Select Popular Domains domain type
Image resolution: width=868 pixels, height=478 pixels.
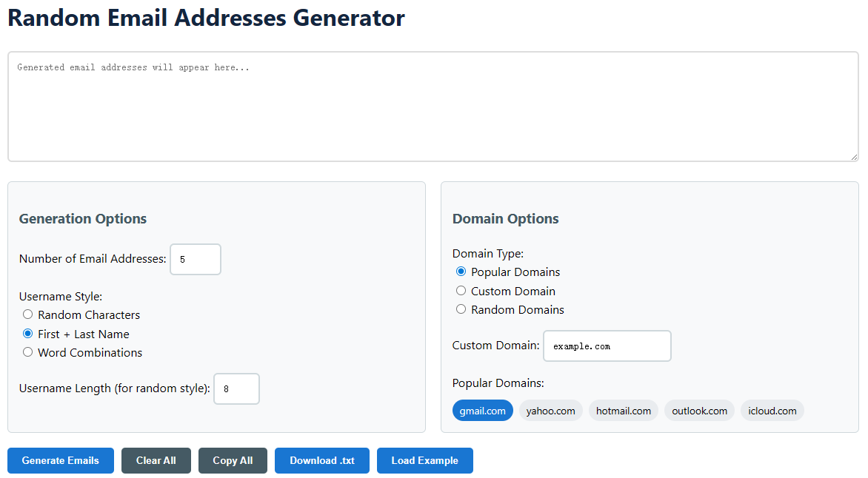tap(461, 272)
